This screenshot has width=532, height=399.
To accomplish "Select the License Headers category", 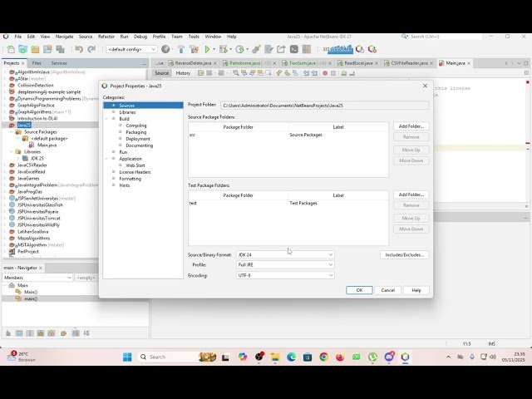I will pyautogui.click(x=135, y=172).
